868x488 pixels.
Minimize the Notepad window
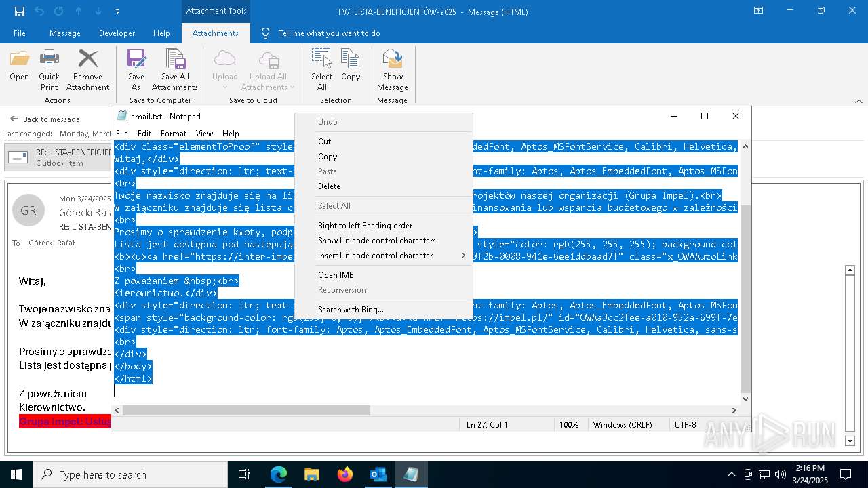[673, 116]
